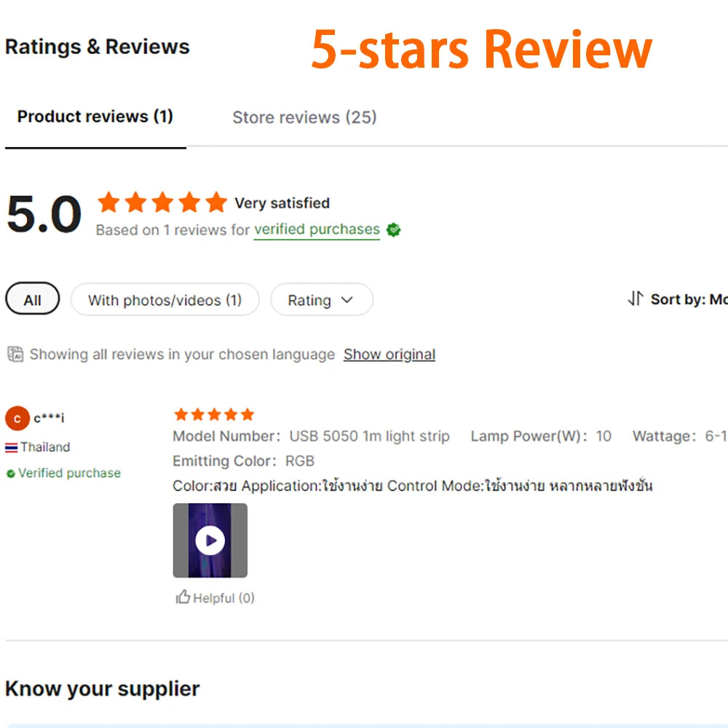Viewport: 728px width, 728px height.
Task: Expand the Rating filter dropdown
Action: pyautogui.click(x=321, y=300)
